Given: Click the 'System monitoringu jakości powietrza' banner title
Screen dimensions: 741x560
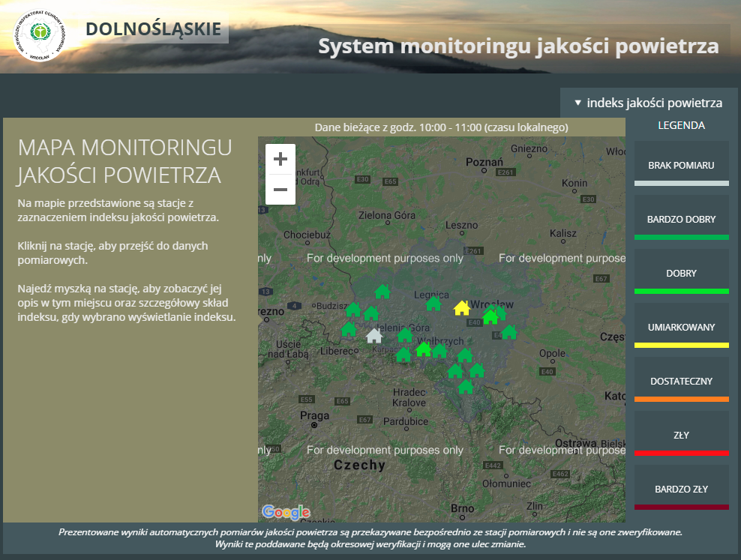Looking at the screenshot, I should 518,46.
